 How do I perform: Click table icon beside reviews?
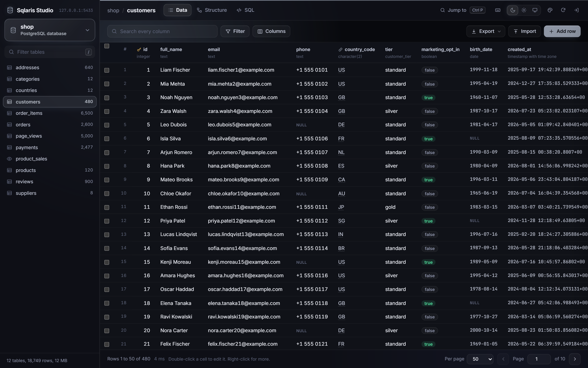point(10,182)
